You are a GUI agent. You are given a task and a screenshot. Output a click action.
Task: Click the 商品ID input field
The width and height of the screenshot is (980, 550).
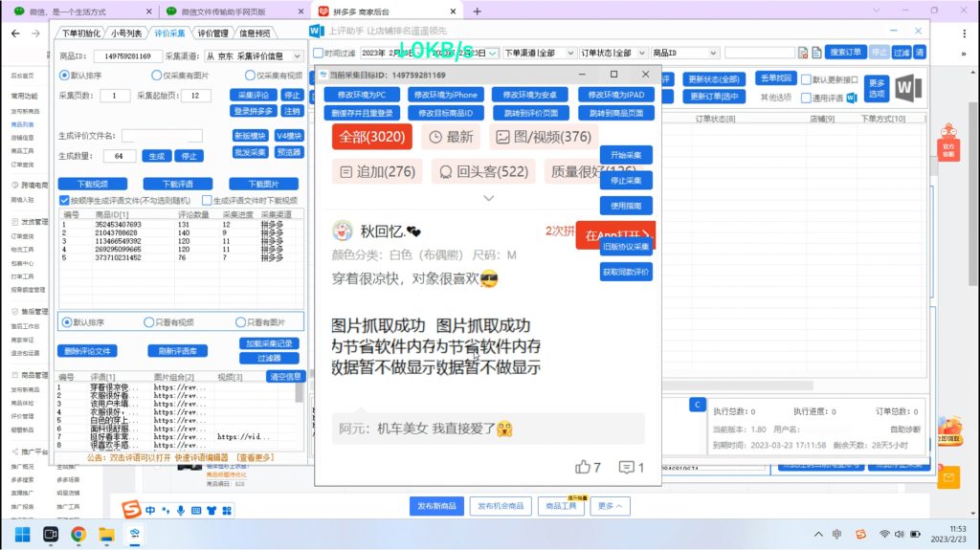coord(128,56)
